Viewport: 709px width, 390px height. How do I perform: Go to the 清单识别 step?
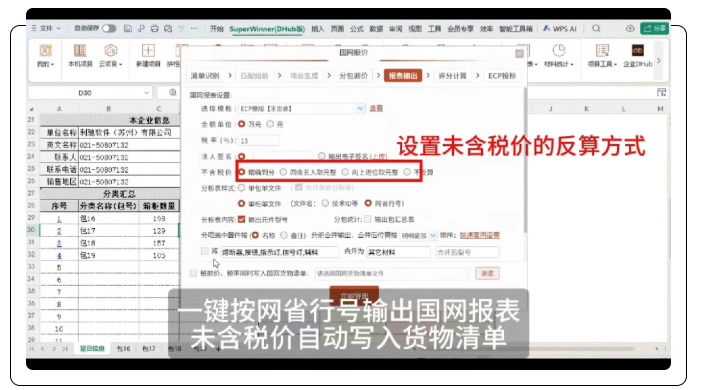click(205, 75)
